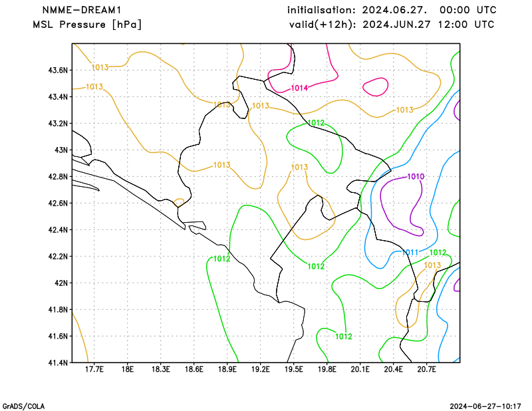Click the blue 1011 contour label

tap(410, 252)
